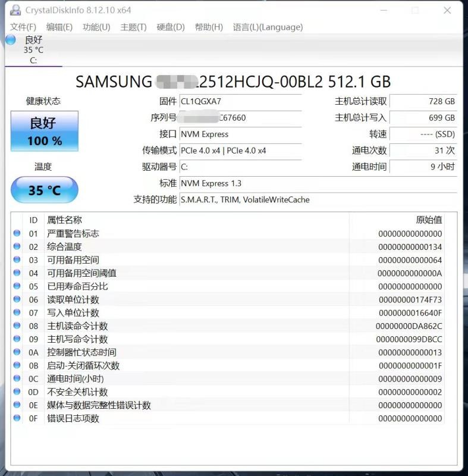
Task: Click status orb for attribute 0D 不安全关机计数
Action: point(17,392)
